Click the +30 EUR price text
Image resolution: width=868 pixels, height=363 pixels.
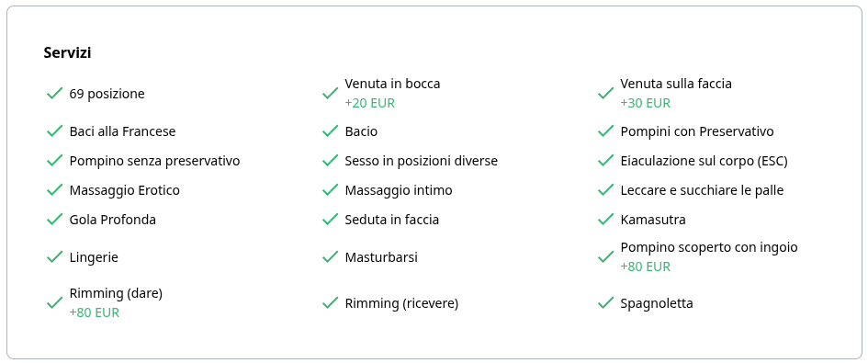(x=646, y=103)
